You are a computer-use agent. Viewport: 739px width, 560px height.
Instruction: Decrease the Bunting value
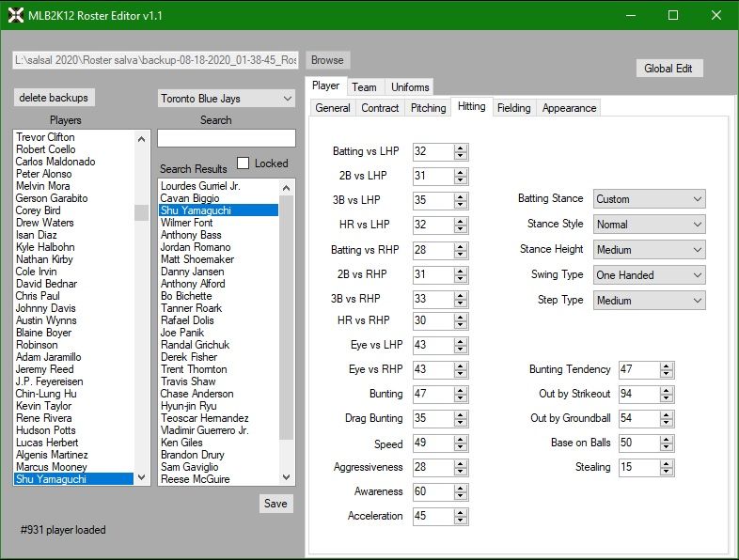(x=461, y=398)
